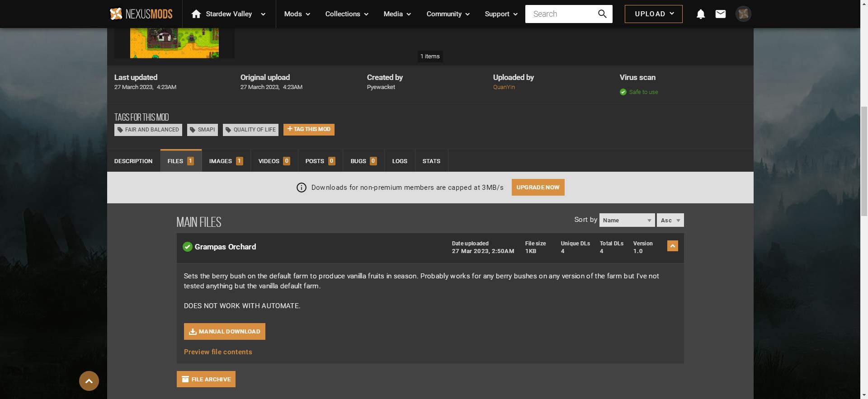Open uploader QuanYin's profile
Viewport: 868px width, 399px height.
[504, 87]
